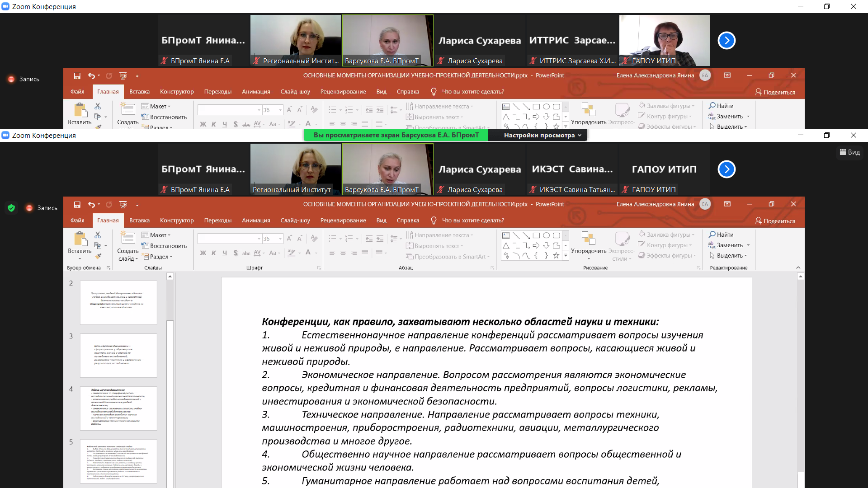Image resolution: width=868 pixels, height=488 pixels.
Task: Open the Вставка tab in the lower PowerPoint window
Action: pos(139,221)
